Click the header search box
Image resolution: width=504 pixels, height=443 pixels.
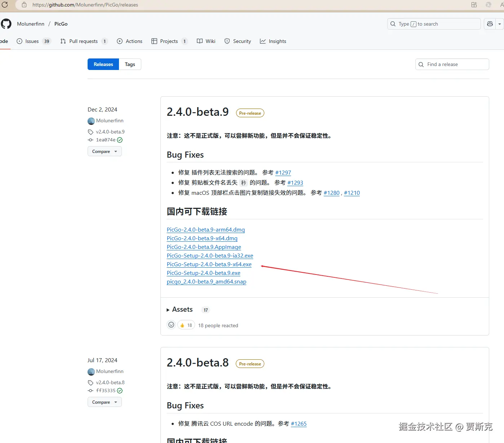(434, 24)
